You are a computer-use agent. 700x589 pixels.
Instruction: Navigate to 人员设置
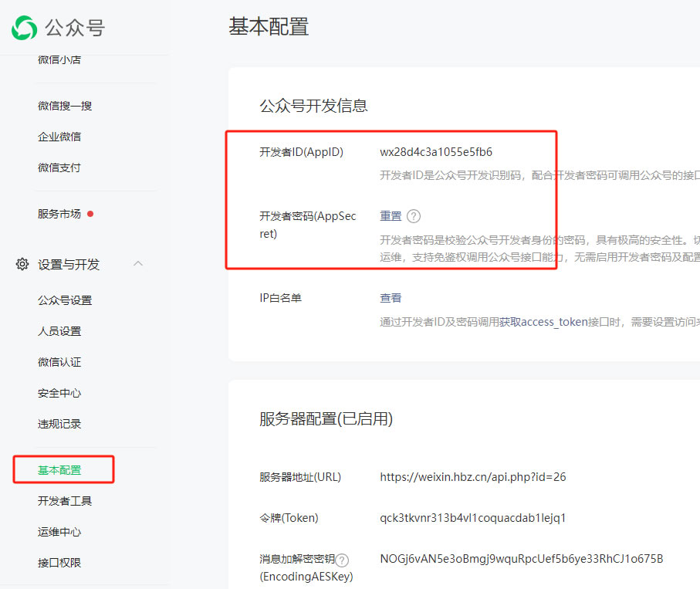[59, 331]
